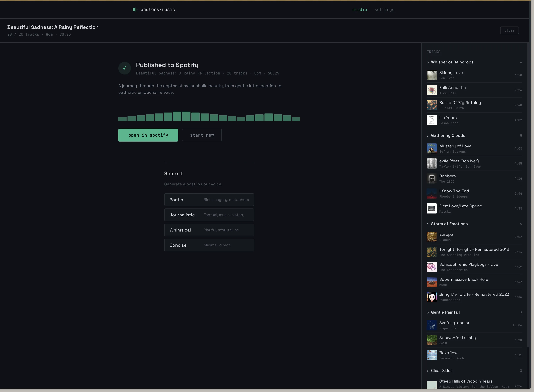
Task: Open the playlist in Spotify
Action: pos(148,135)
